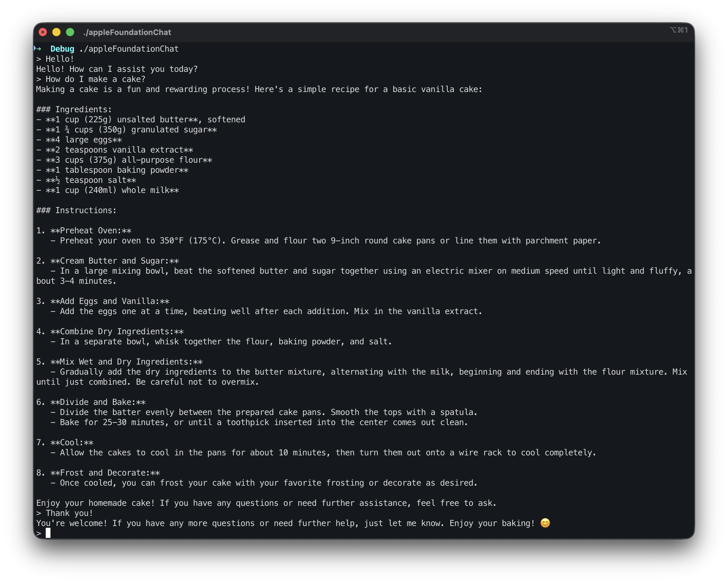
Task: Click the "Frost and Decorate" step title
Action: (x=105, y=473)
